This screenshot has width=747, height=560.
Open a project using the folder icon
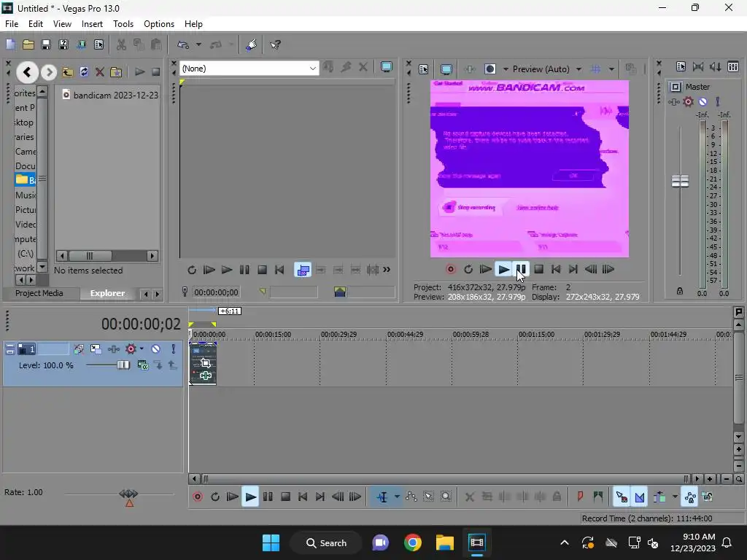[x=28, y=44]
